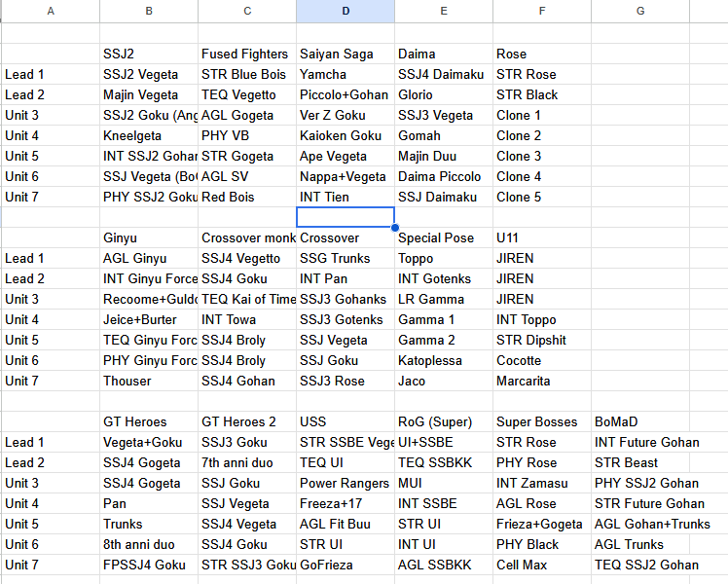
Task: Select the 'Ginyu' header cell
Action: click(149, 237)
